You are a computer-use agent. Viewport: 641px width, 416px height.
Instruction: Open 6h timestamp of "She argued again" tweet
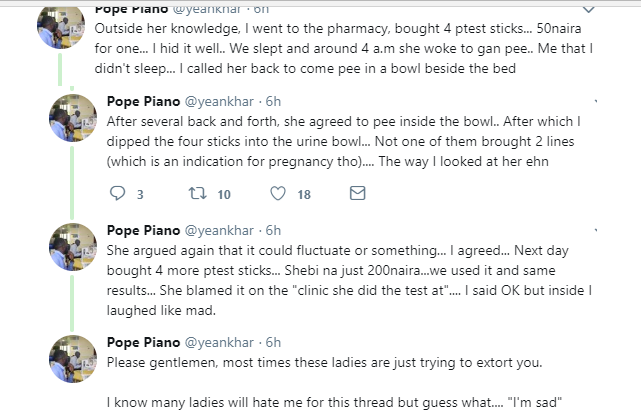[273, 230]
